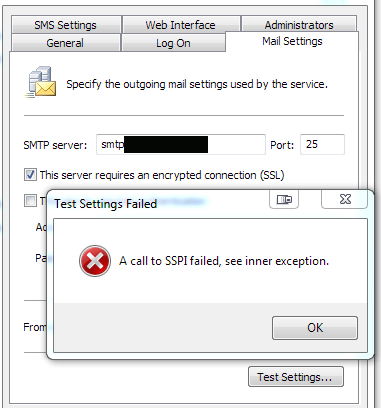
Task: Open the Web Interface tab
Action: pyautogui.click(x=181, y=25)
